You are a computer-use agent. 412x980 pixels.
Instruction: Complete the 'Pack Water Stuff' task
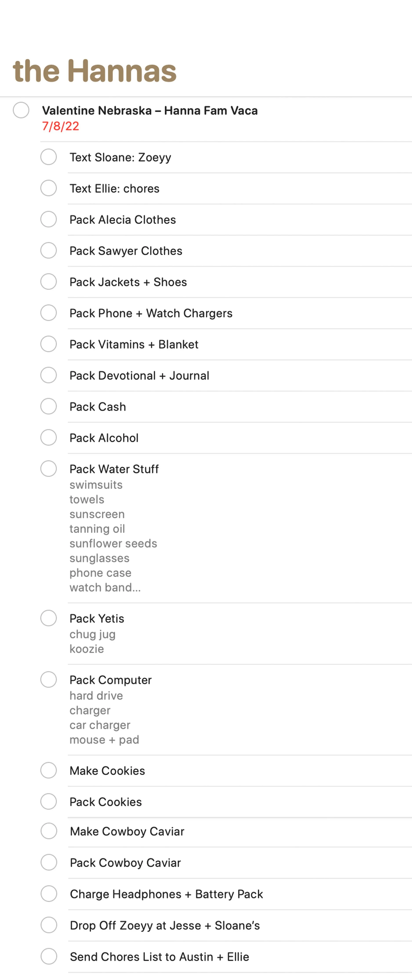click(x=48, y=469)
